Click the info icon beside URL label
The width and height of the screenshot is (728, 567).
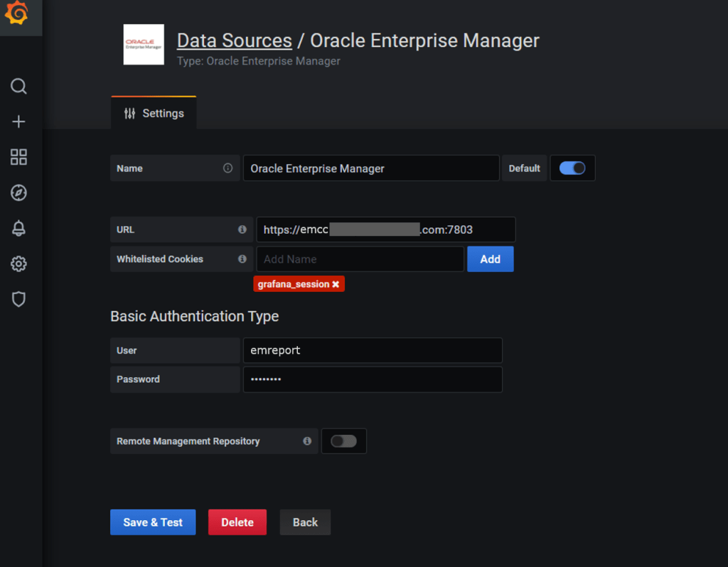coord(242,229)
